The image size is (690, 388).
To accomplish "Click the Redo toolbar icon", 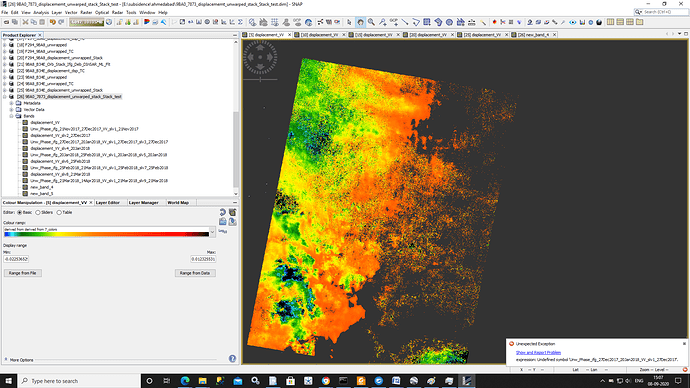I will point(61,22).
